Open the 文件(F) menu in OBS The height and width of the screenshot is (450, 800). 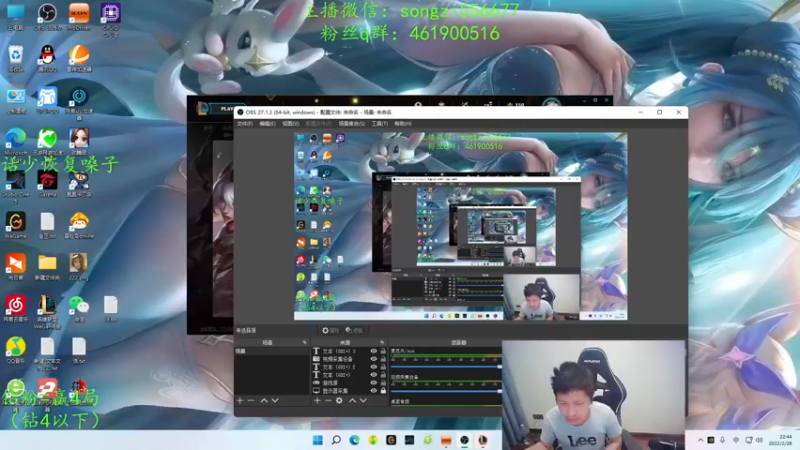244,123
